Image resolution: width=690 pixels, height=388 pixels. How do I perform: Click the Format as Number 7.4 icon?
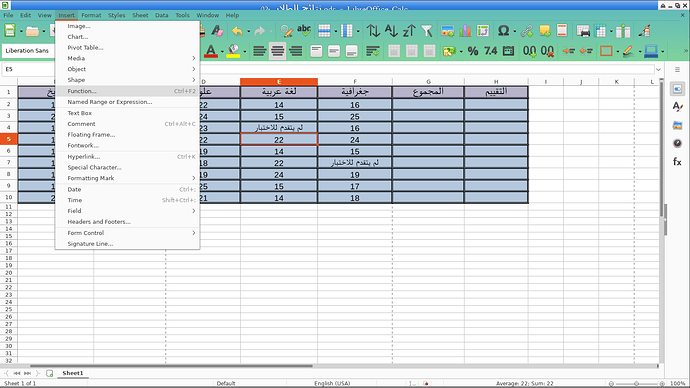pos(491,51)
